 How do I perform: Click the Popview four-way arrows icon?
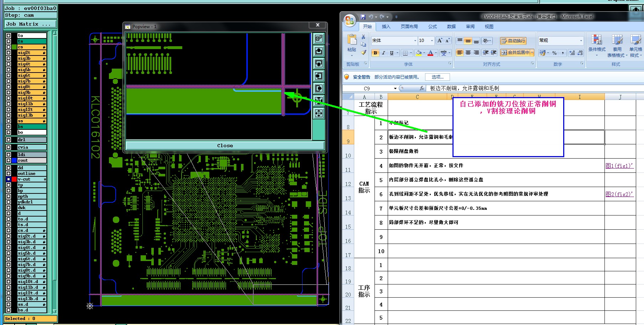pos(319,113)
